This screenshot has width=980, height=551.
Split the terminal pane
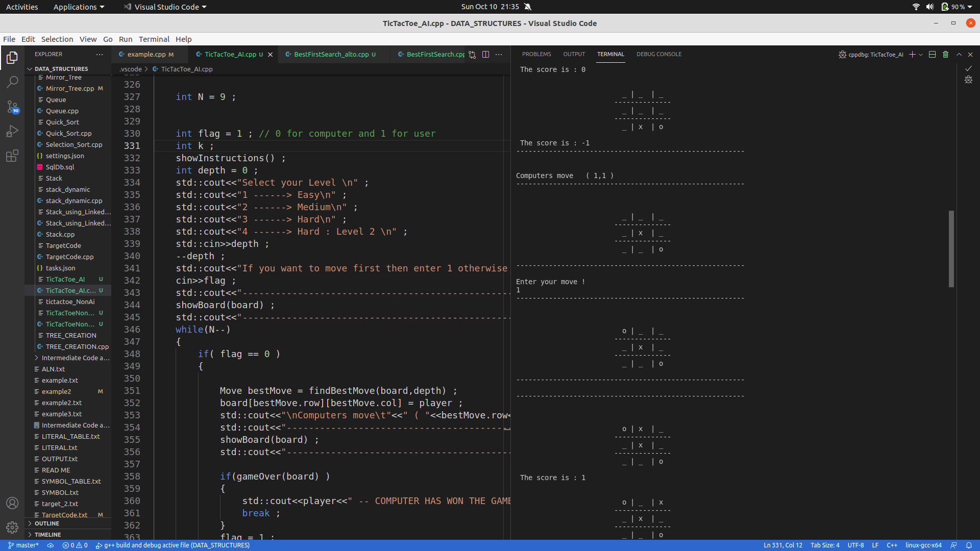pyautogui.click(x=933, y=54)
